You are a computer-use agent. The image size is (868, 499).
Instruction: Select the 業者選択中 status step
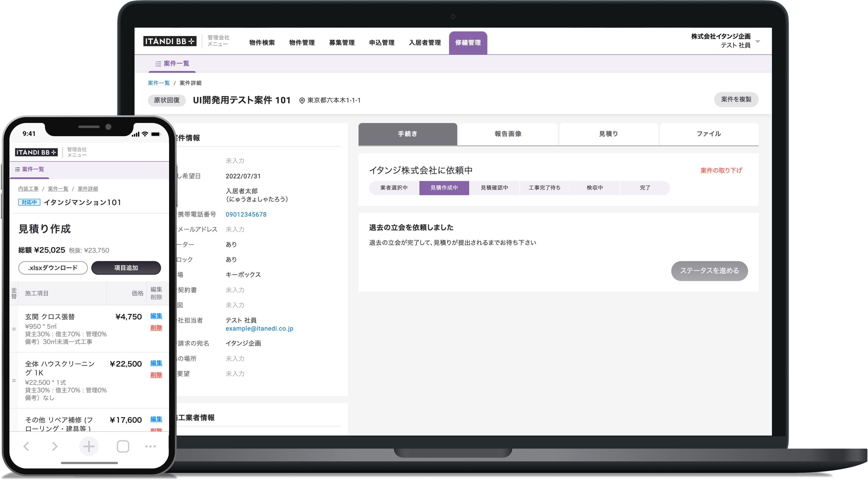[394, 188]
